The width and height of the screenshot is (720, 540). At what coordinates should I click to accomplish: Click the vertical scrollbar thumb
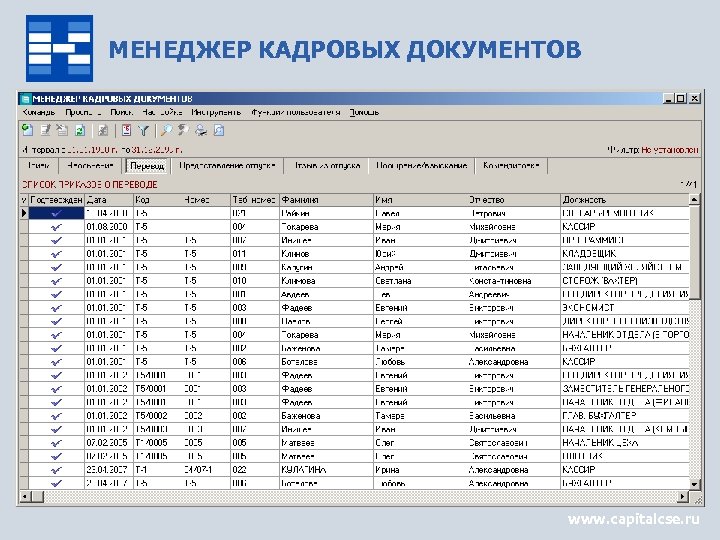click(x=694, y=252)
